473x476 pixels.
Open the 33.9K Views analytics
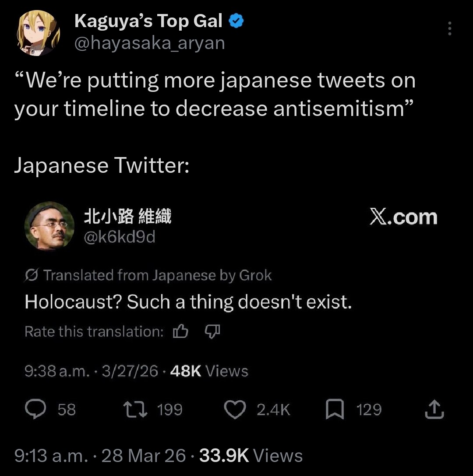[251, 456]
